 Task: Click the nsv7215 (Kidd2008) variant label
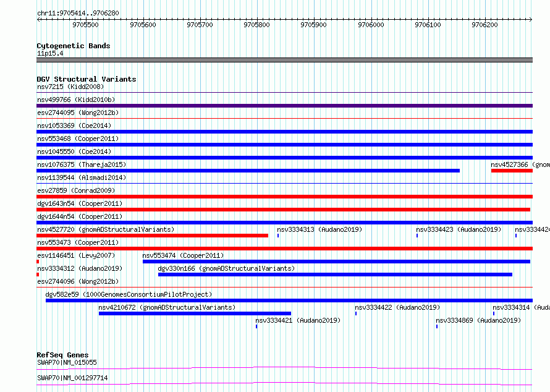(70, 87)
